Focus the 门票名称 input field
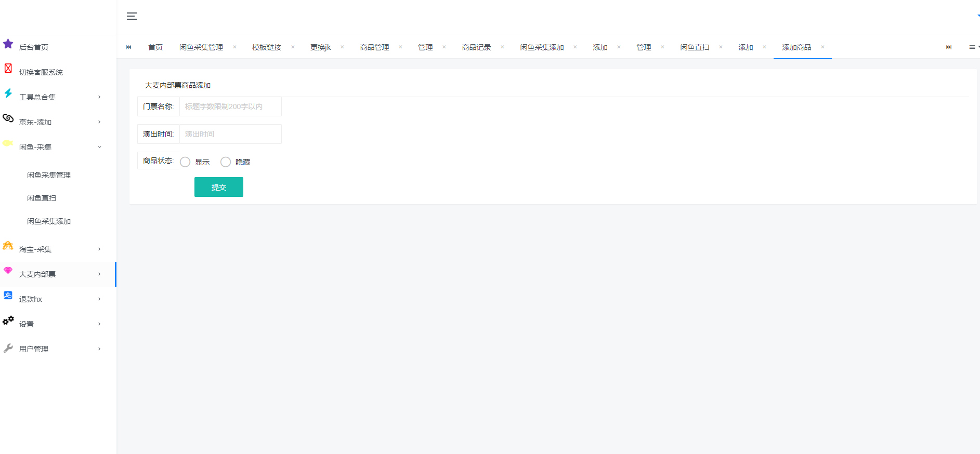This screenshot has height=454, width=980. (x=230, y=106)
